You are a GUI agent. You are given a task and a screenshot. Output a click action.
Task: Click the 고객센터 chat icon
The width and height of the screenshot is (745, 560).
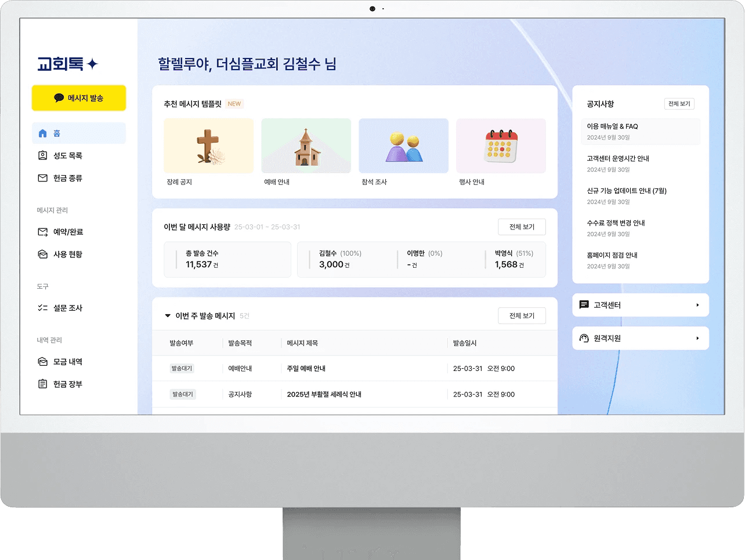[x=584, y=304]
